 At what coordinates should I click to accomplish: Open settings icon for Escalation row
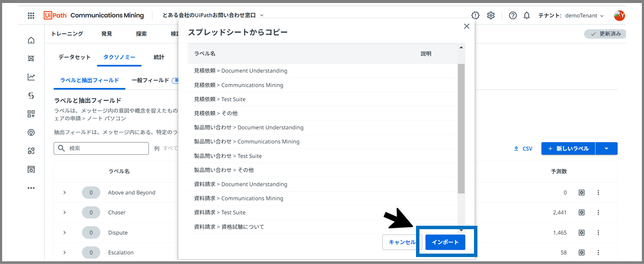(581, 252)
